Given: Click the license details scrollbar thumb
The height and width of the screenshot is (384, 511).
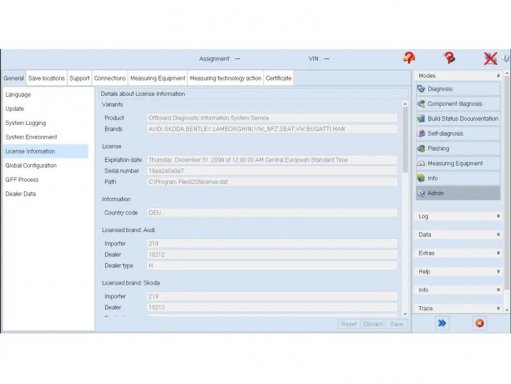Looking at the screenshot, I should click(x=405, y=140).
